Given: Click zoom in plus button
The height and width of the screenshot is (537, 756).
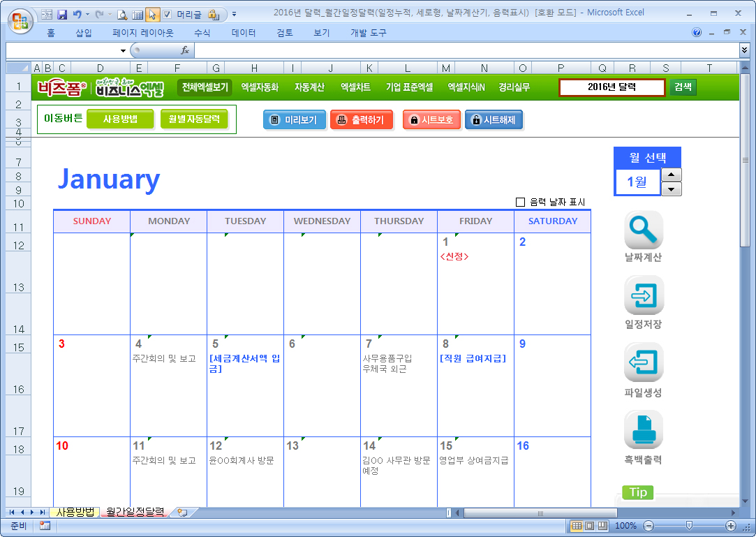Looking at the screenshot, I should tap(730, 526).
